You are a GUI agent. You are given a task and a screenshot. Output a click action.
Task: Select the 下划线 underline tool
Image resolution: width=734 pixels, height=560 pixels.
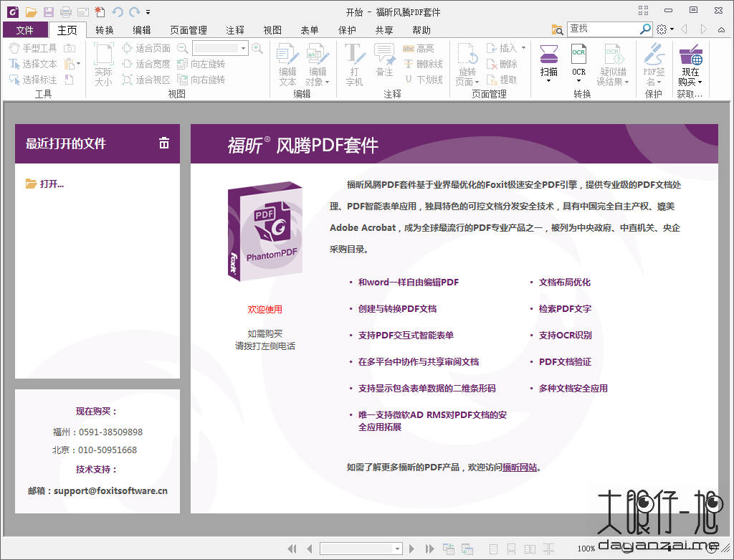[x=423, y=80]
